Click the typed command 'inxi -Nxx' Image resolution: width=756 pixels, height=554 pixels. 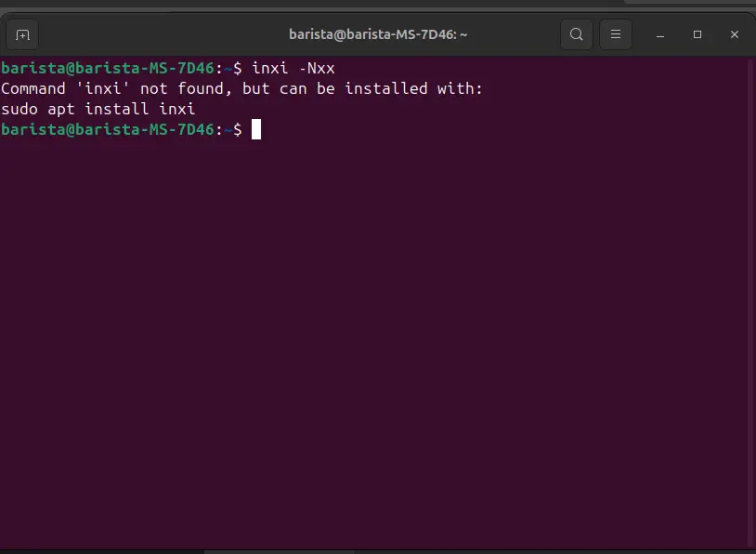click(293, 69)
